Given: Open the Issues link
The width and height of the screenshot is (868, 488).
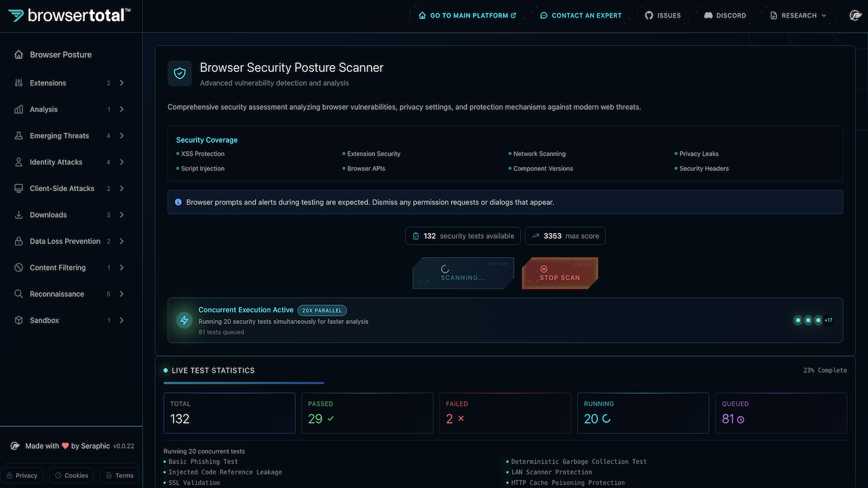Looking at the screenshot, I should (x=663, y=15).
